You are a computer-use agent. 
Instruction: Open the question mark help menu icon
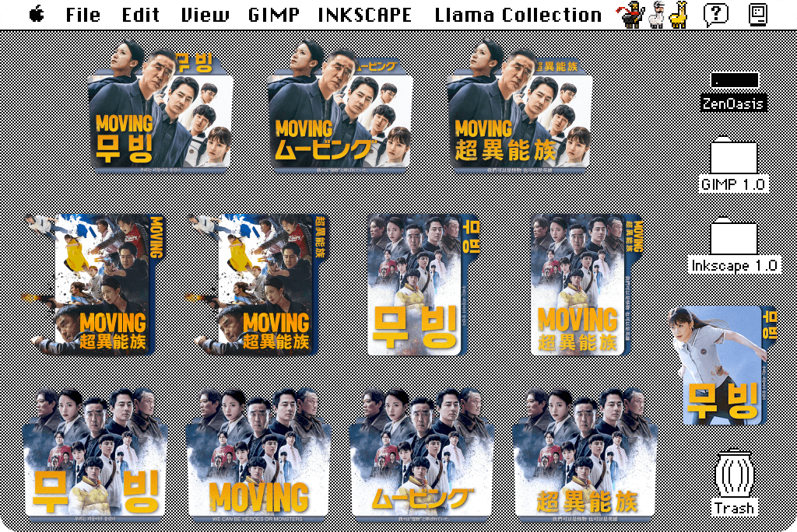pos(714,13)
